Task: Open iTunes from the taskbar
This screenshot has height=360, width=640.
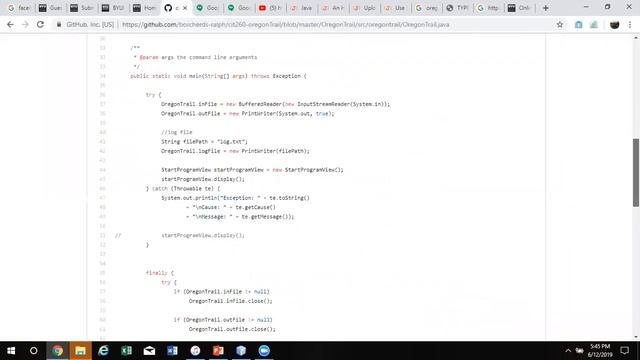Action: [x=195, y=351]
